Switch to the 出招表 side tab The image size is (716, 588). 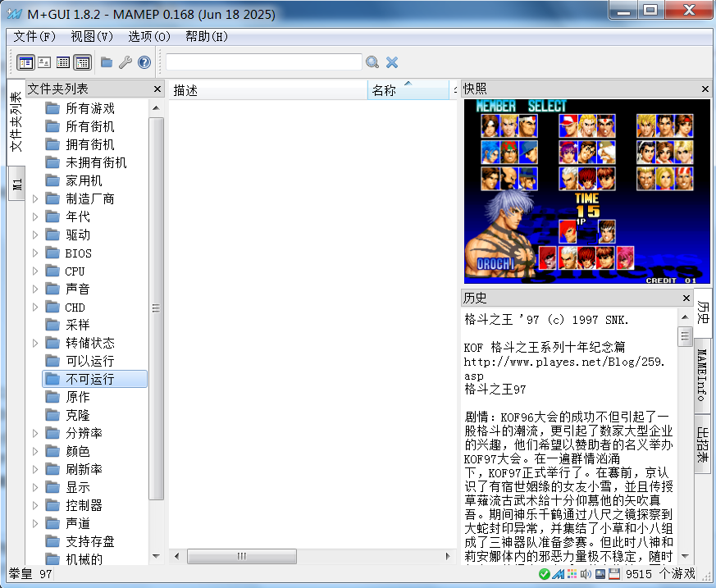tap(703, 444)
